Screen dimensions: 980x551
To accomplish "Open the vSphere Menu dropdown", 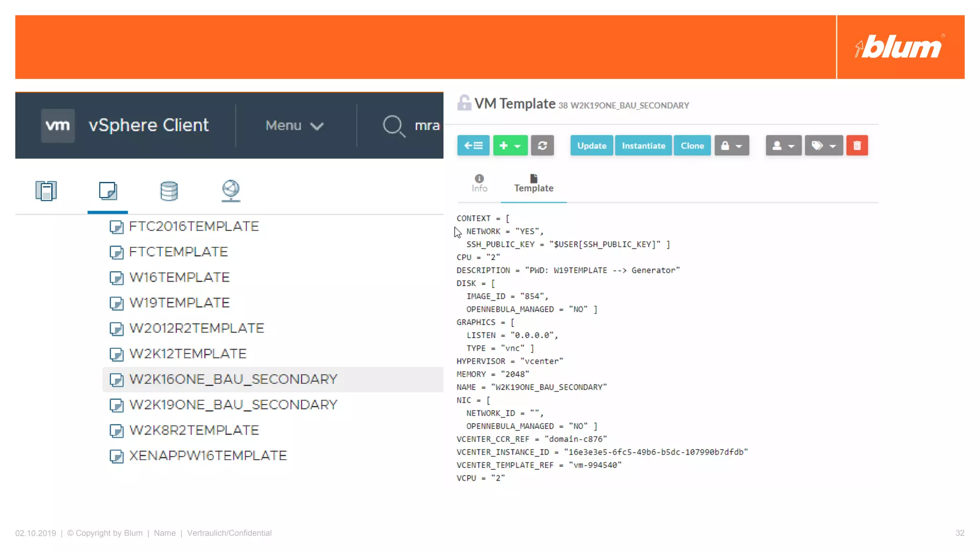I will 295,125.
